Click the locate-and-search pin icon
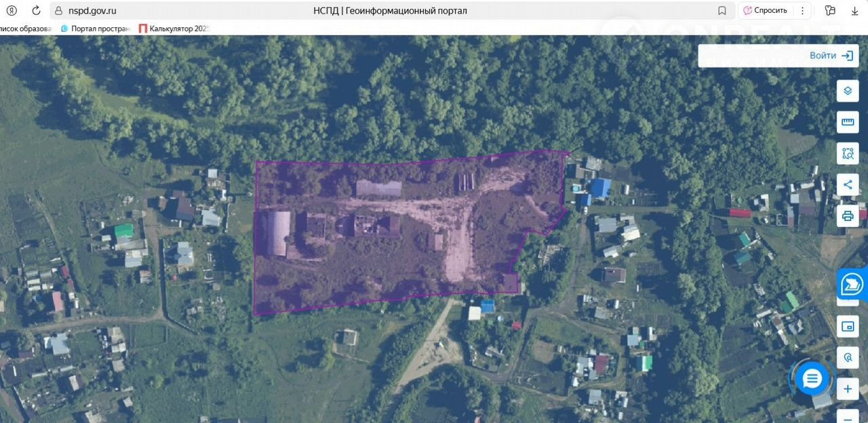The image size is (868, 423). point(848,357)
